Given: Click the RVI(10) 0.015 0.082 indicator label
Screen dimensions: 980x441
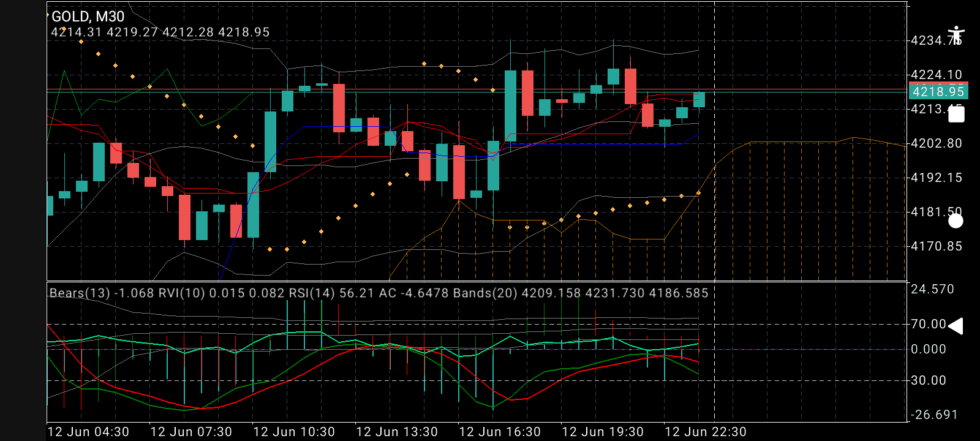Looking at the screenshot, I should 221,293.
